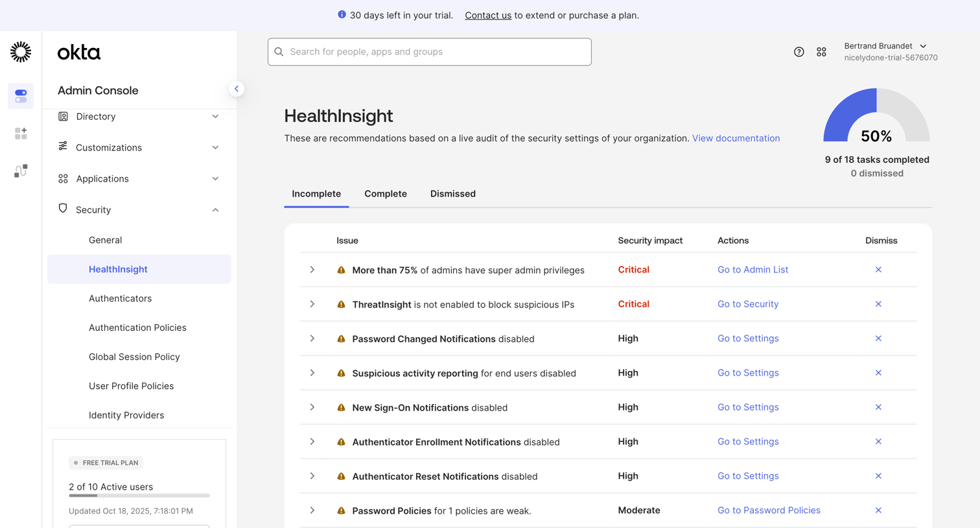Screen dimensions: 980x528
Task: Collapse the sidebar with the arrow button
Action: tap(237, 89)
